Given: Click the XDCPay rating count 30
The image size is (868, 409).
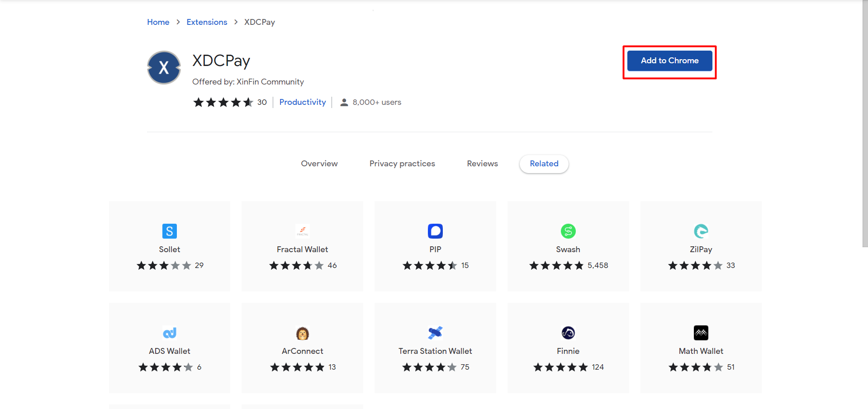Looking at the screenshot, I should click(262, 102).
